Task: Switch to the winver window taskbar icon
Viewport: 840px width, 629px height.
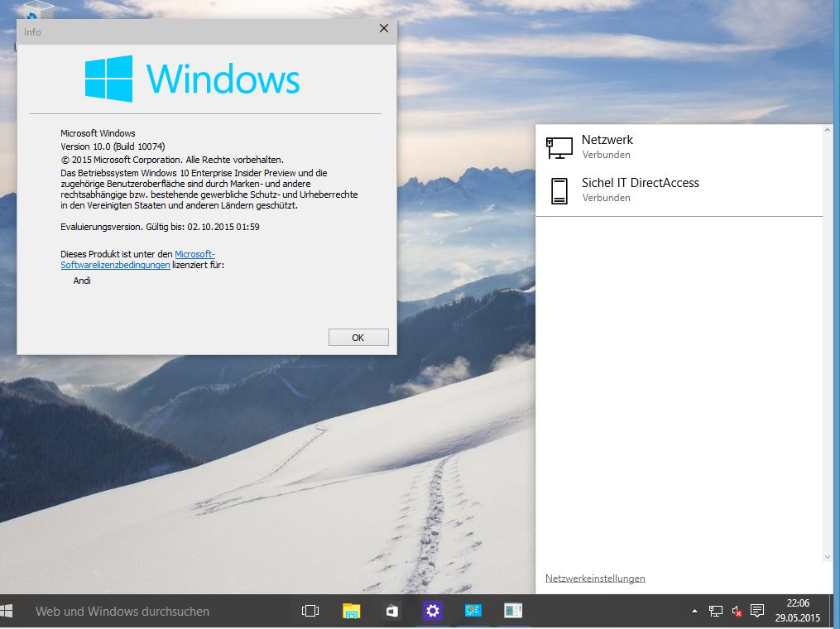Action: click(x=513, y=611)
